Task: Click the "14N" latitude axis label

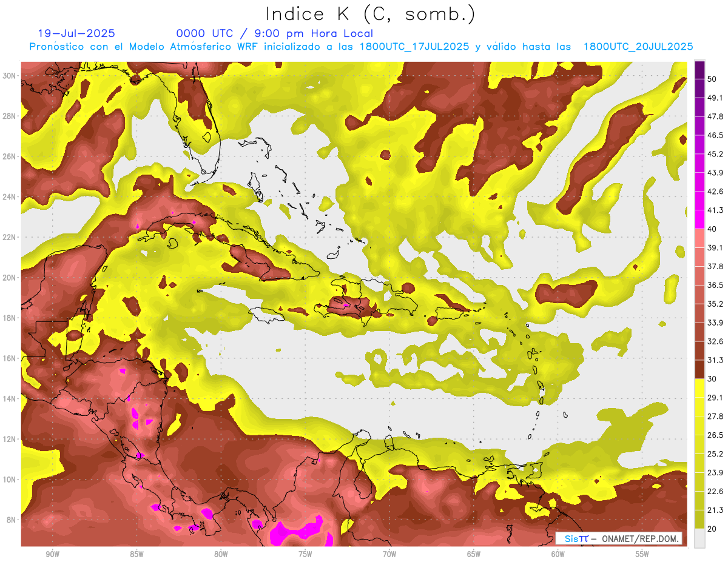Action: [9, 399]
